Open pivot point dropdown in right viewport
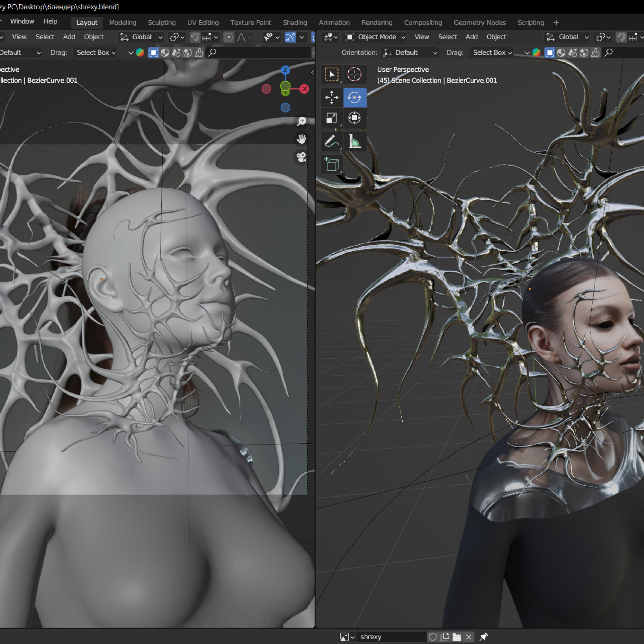Screen dimensions: 644x644 coord(603,37)
